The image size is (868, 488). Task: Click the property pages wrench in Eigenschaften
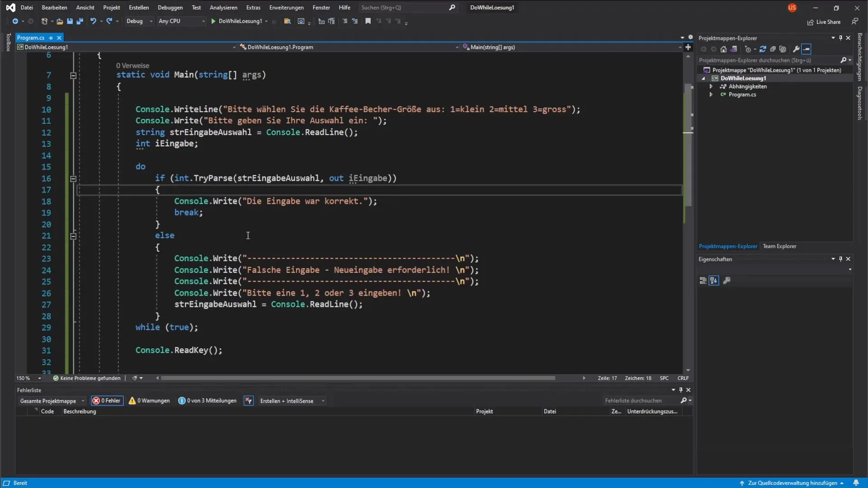click(x=727, y=281)
